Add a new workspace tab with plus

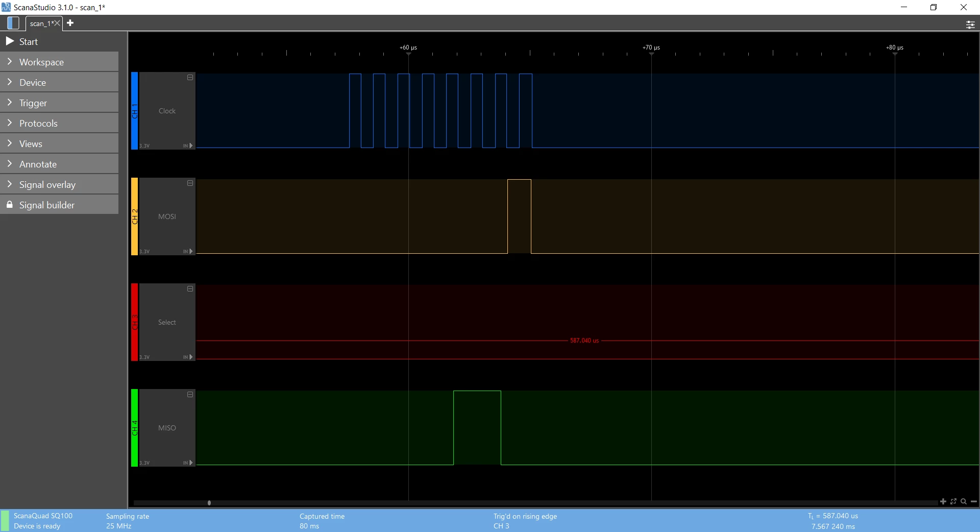70,23
